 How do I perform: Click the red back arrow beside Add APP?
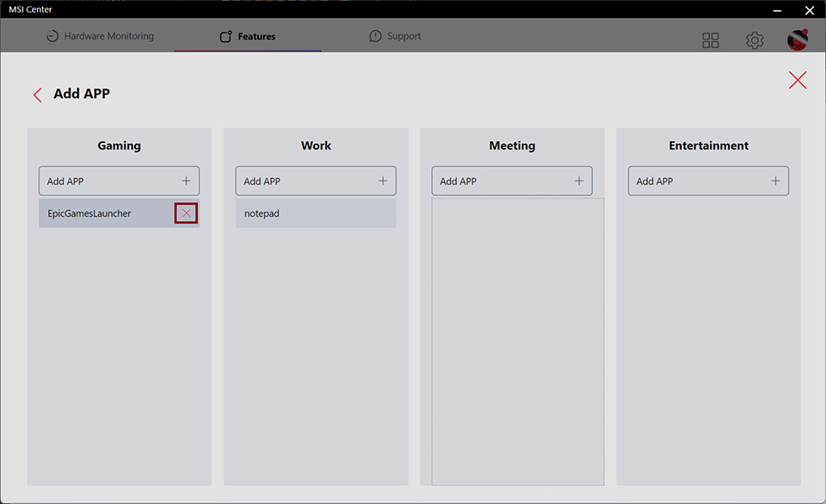coord(37,95)
